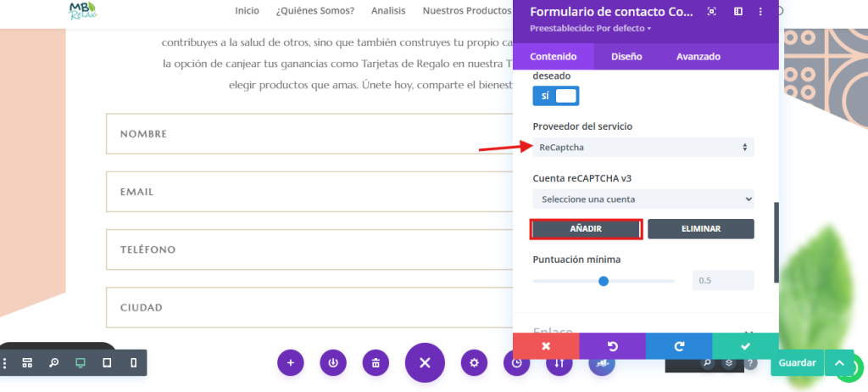This screenshot has height=392, width=868.
Task: Adjust the Puntuación mínima slider handle
Action: (x=604, y=281)
